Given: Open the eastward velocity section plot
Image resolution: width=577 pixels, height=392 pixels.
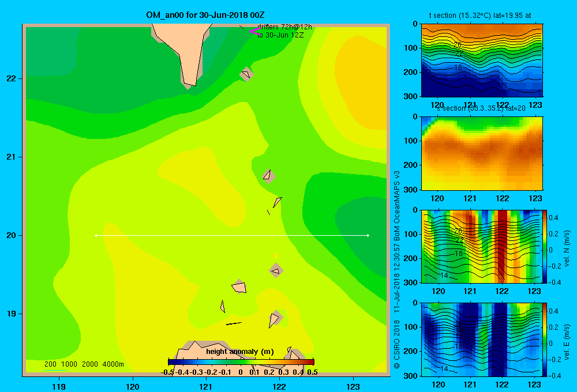Looking at the screenshot, I should [482, 340].
